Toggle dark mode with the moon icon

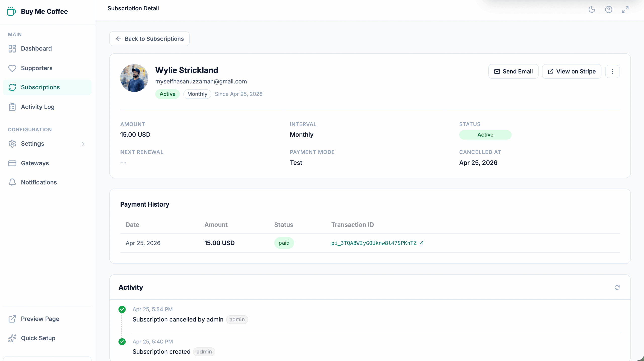pyautogui.click(x=592, y=10)
